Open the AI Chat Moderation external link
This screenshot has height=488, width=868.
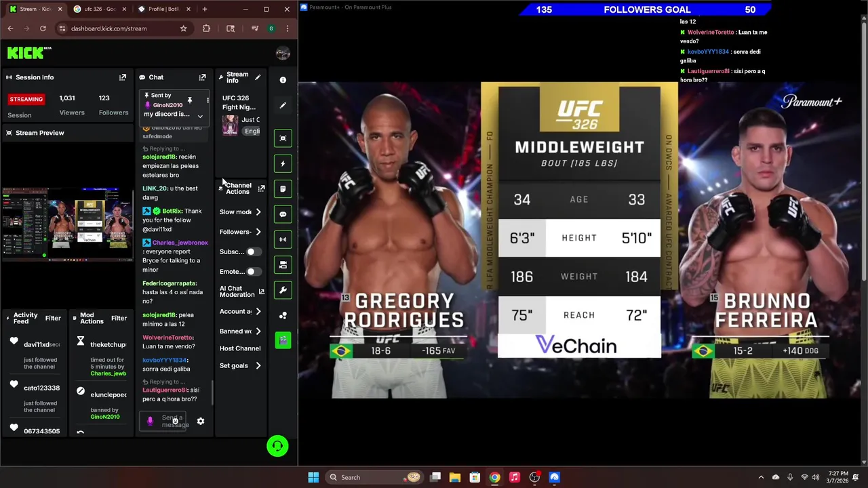261,291
